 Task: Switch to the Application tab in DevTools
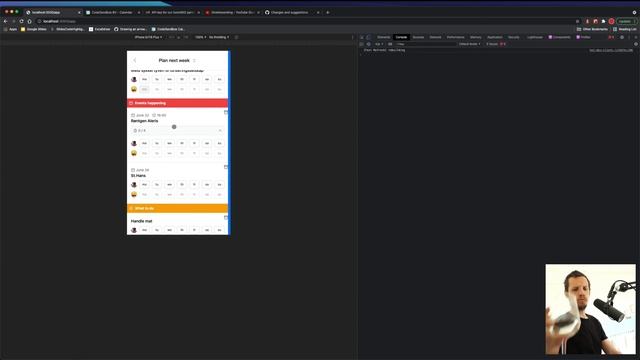(x=495, y=37)
